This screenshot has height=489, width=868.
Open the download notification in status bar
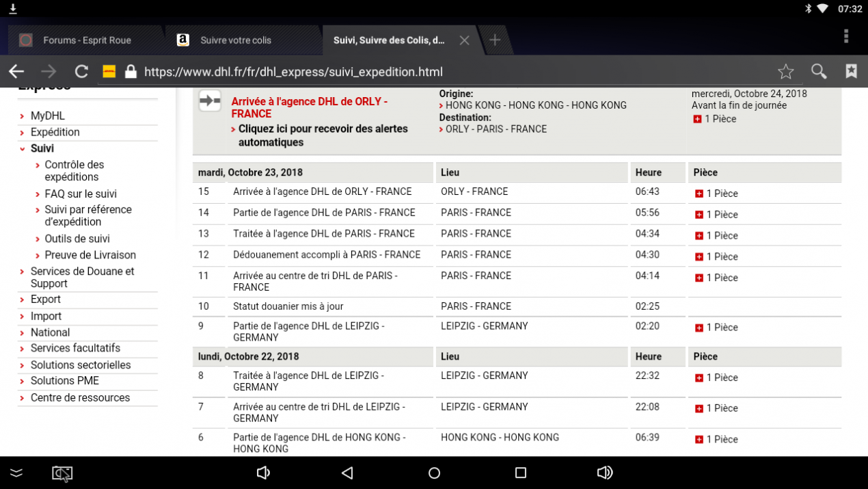click(x=12, y=9)
